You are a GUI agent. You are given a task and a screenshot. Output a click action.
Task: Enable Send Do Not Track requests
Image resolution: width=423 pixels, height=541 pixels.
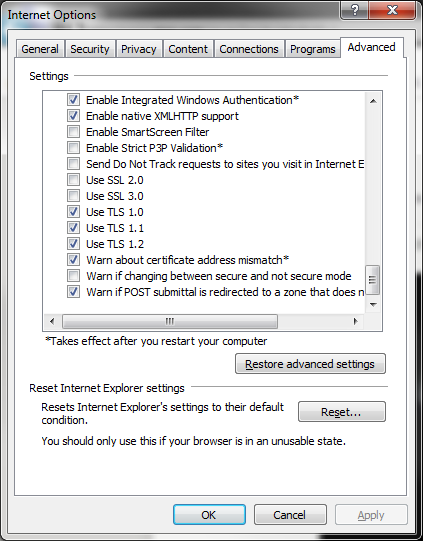tap(73, 164)
